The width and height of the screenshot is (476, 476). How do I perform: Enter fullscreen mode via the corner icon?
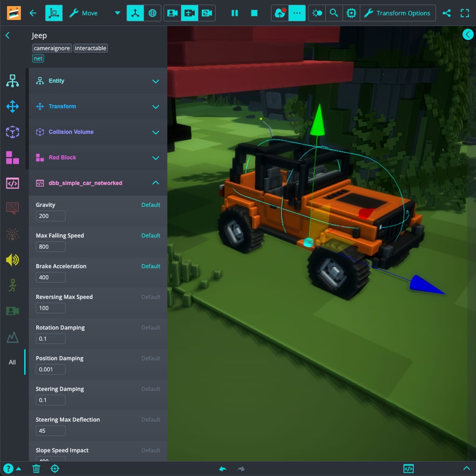pos(464,13)
